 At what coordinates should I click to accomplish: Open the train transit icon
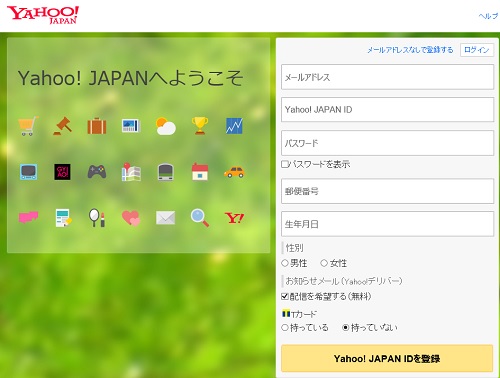[x=166, y=172]
